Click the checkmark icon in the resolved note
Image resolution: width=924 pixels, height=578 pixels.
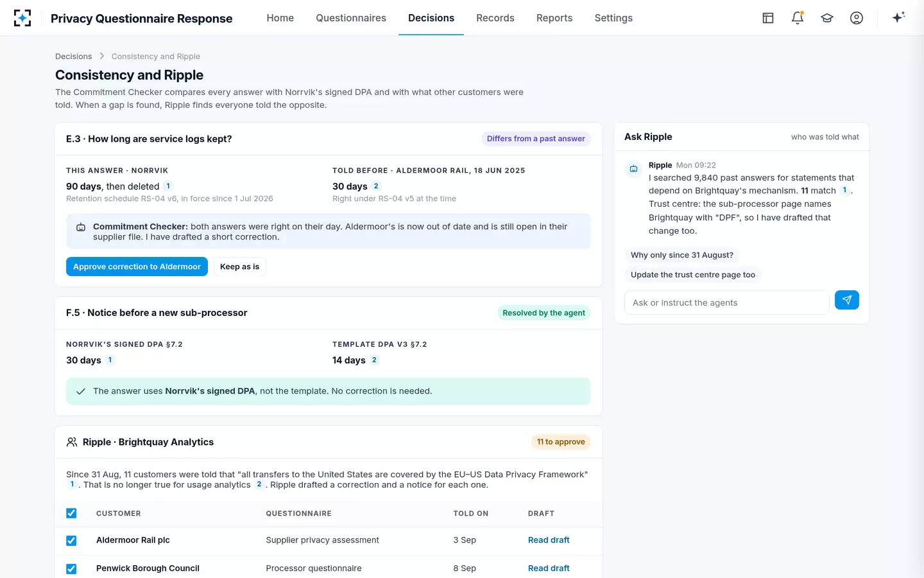[81, 391]
